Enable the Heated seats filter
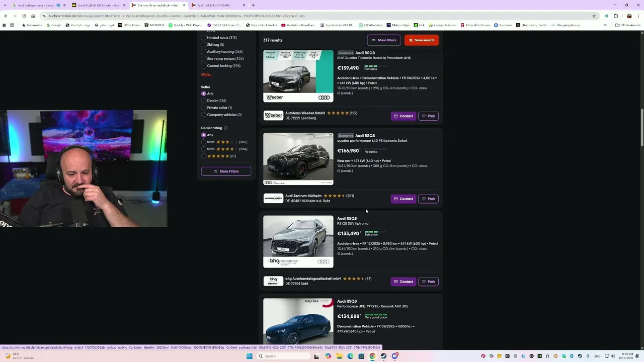644x362 pixels. [x=204, y=38]
